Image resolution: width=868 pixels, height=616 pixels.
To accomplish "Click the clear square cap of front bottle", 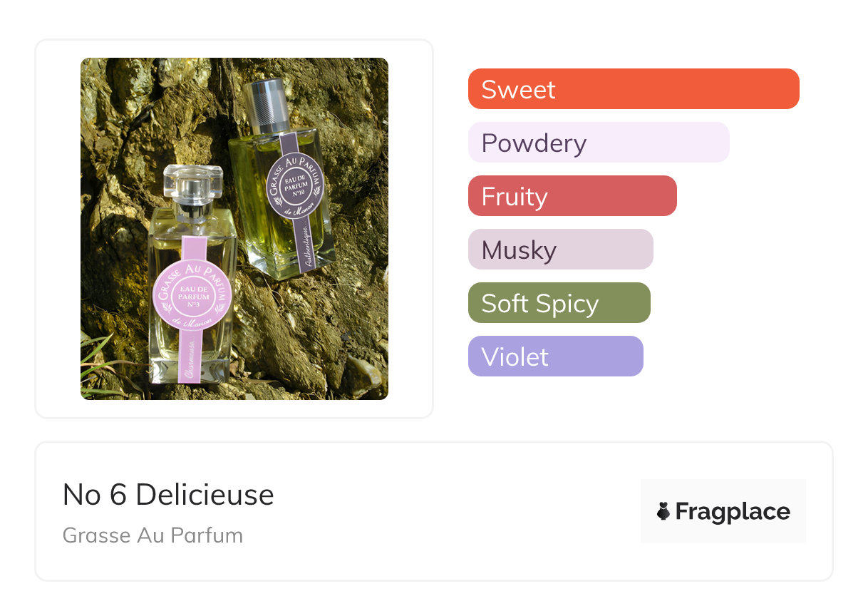I will click(x=192, y=178).
